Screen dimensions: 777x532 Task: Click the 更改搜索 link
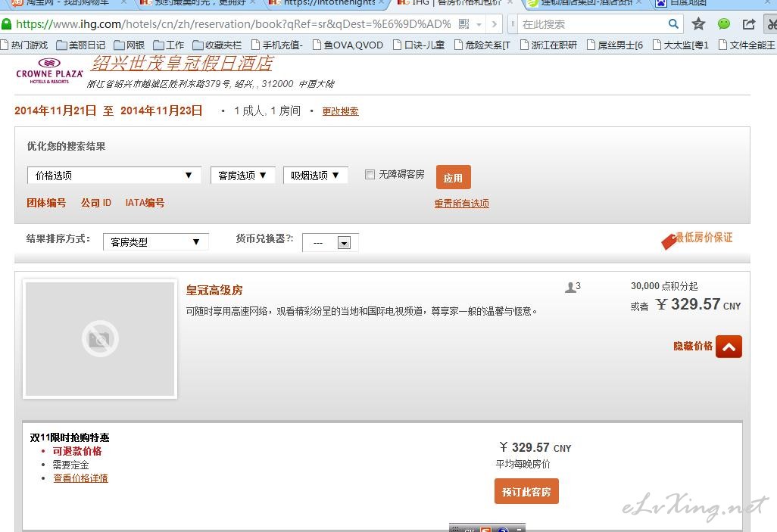pos(340,111)
